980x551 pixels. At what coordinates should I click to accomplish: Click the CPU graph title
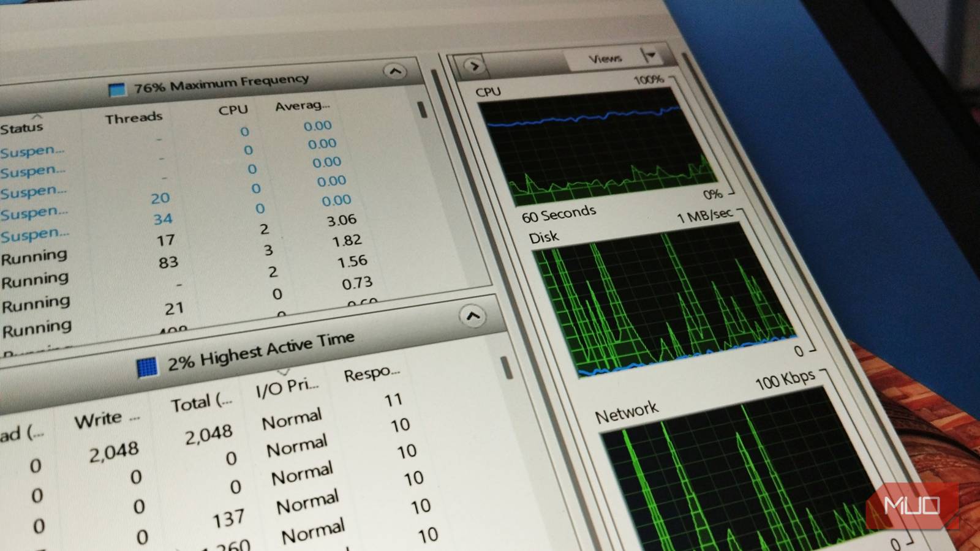click(x=488, y=92)
